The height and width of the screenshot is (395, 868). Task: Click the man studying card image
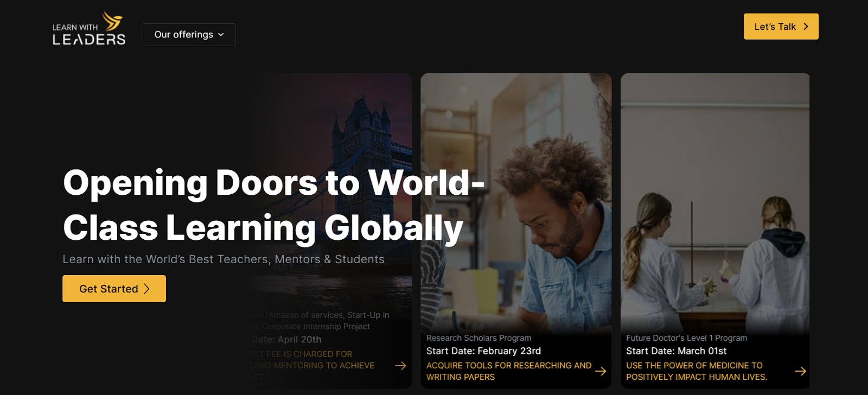(x=516, y=201)
